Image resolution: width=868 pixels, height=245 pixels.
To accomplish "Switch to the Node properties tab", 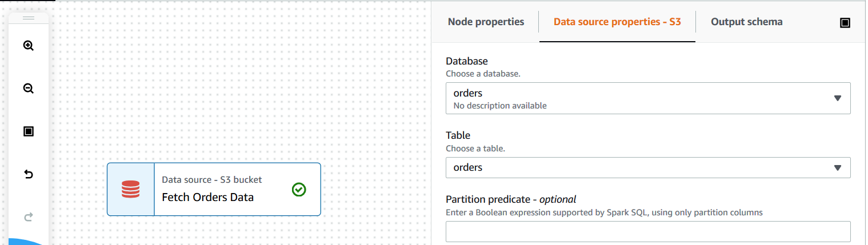I will tap(486, 22).
